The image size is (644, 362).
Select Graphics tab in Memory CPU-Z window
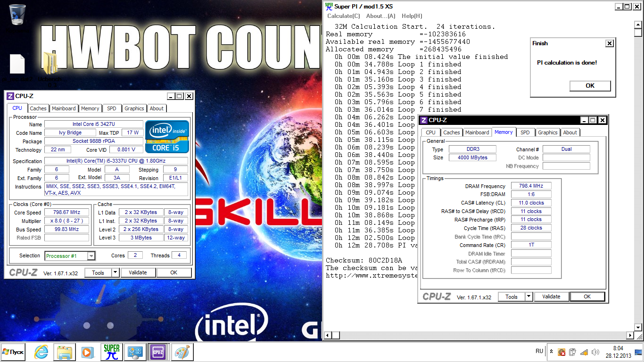(x=548, y=132)
